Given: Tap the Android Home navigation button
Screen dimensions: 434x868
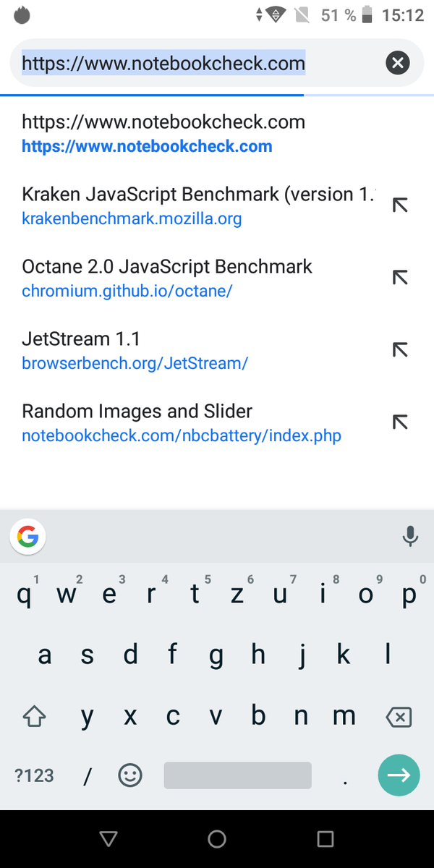Looking at the screenshot, I should (x=217, y=839).
